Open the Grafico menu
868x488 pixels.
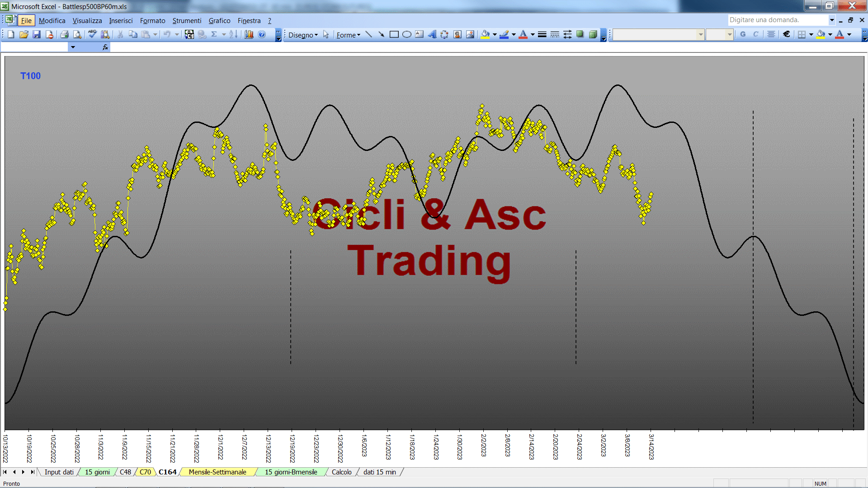click(x=219, y=21)
